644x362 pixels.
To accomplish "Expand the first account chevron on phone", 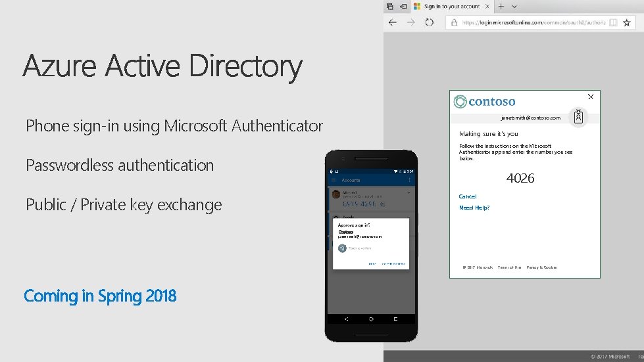I will (x=409, y=192).
